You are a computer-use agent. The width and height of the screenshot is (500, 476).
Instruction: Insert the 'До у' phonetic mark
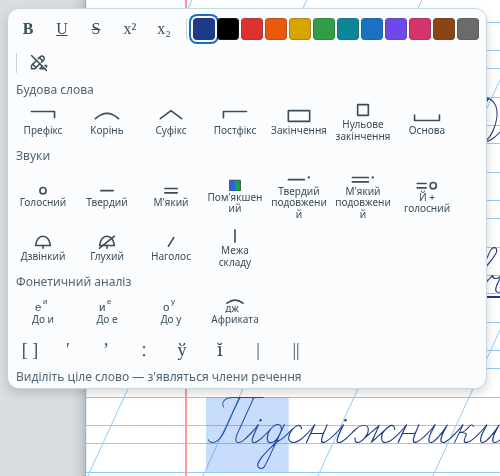pyautogui.click(x=171, y=313)
